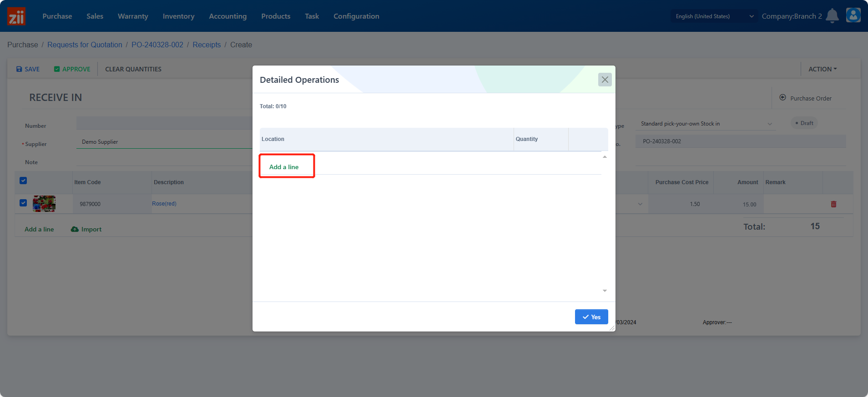Open the Task menu
Screen dimensions: 868x397
pyautogui.click(x=312, y=16)
